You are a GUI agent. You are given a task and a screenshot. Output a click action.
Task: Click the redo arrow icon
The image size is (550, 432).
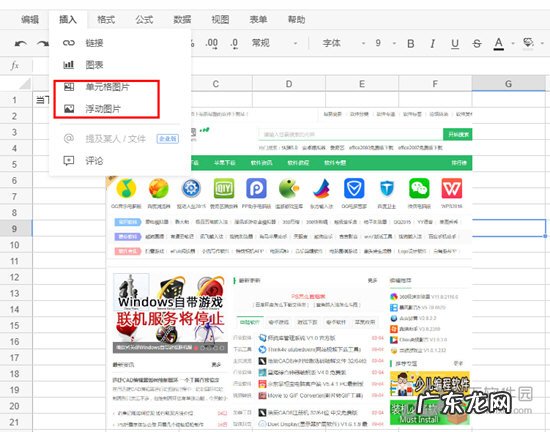(43, 43)
